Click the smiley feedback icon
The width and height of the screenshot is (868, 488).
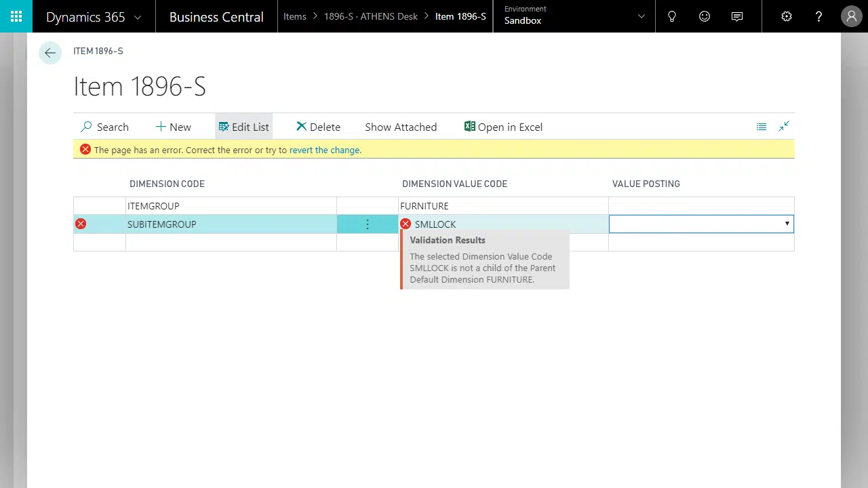705,16
